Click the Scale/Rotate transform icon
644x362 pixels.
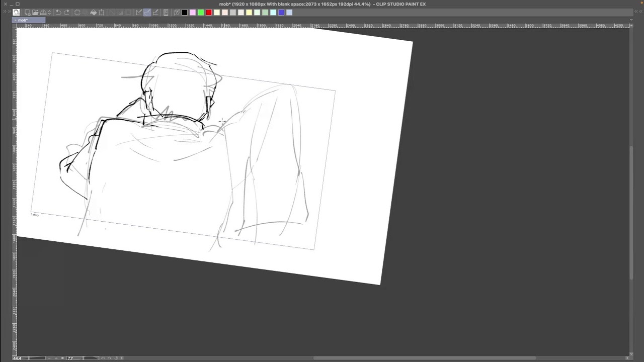coord(102,12)
